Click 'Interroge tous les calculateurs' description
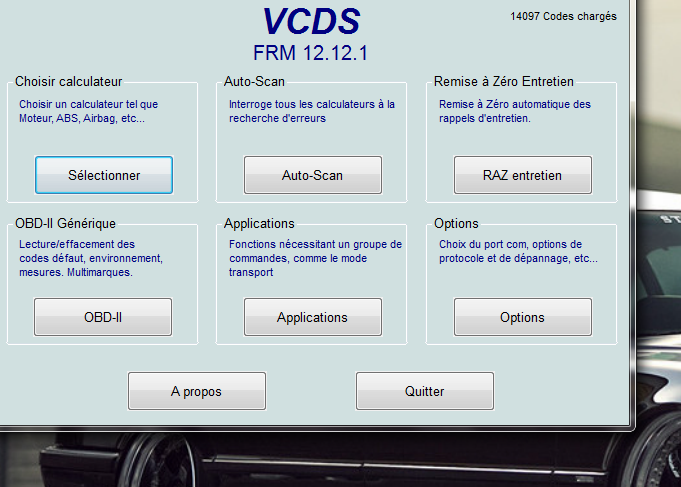The height and width of the screenshot is (487, 681). tap(312, 111)
